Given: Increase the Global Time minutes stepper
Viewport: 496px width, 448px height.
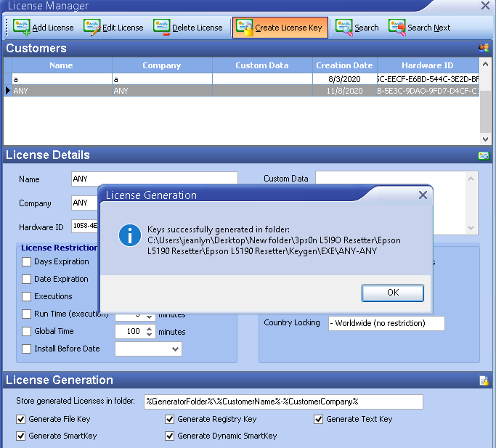Looking at the screenshot, I should (x=150, y=328).
